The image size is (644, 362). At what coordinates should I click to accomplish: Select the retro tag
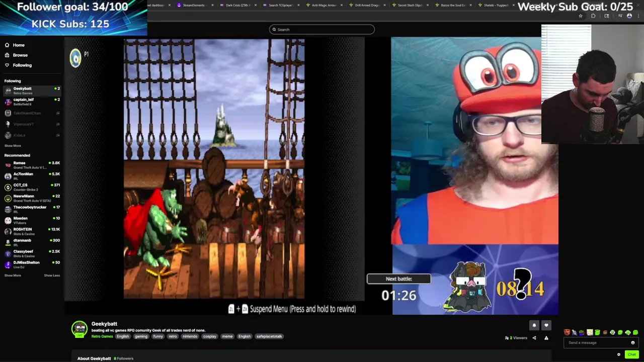(x=173, y=336)
